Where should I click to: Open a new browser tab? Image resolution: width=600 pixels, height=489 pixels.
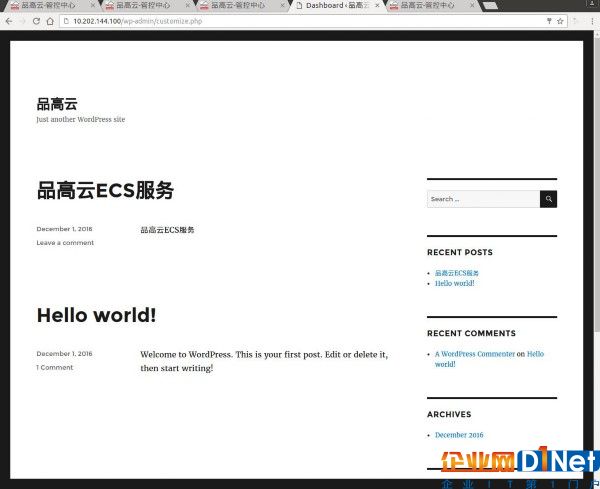tap(489, 5)
